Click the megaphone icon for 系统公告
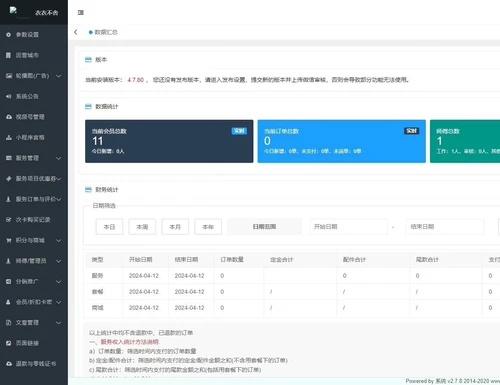 pos(9,97)
